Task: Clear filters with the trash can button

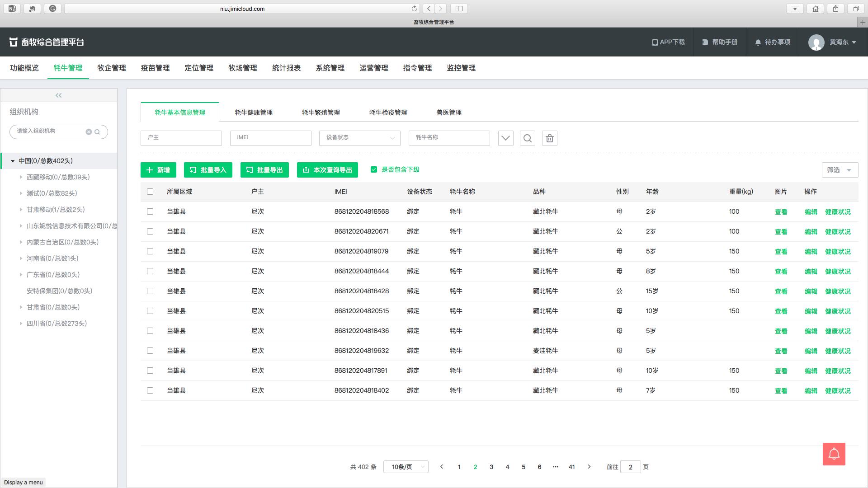Action: tap(550, 138)
